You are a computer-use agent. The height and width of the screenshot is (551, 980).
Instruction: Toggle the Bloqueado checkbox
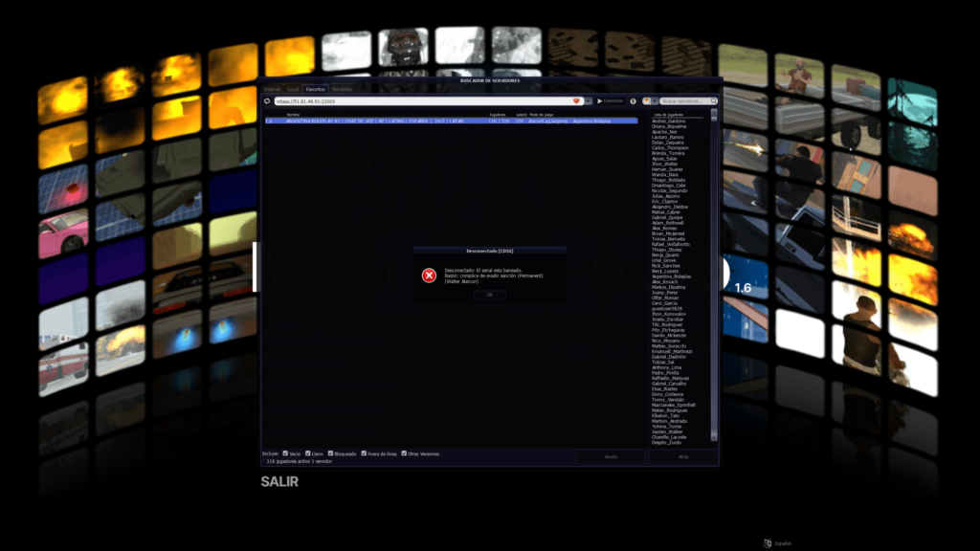[x=330, y=453]
